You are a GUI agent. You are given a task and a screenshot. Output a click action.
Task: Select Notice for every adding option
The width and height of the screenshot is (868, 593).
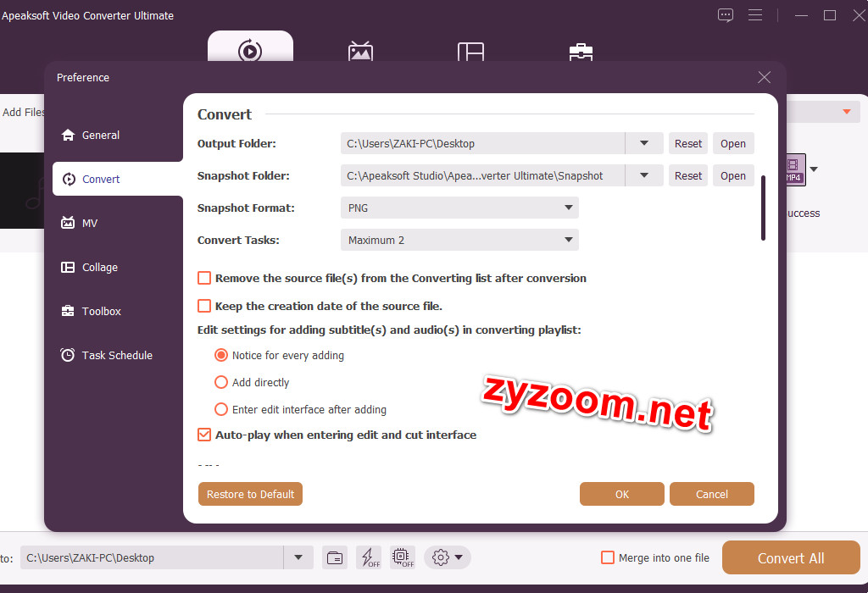[x=221, y=355]
